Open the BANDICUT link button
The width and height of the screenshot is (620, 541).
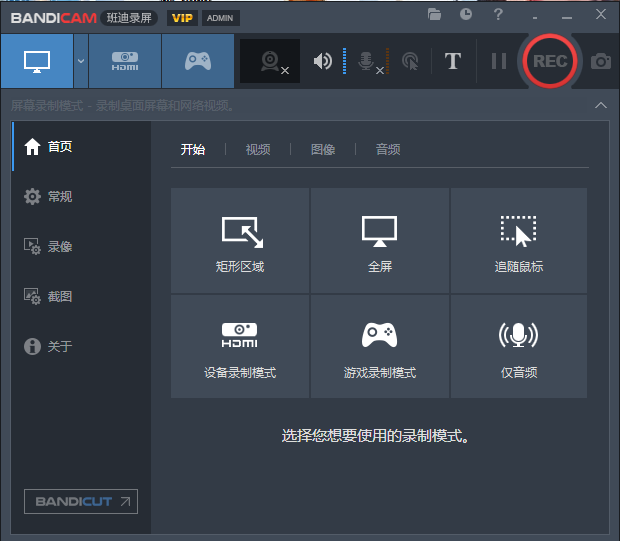pos(81,501)
